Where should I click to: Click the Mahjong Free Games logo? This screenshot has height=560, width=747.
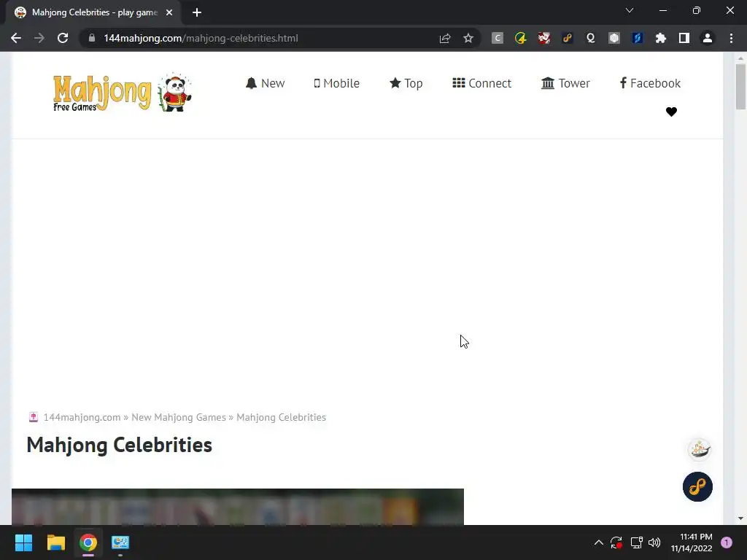(122, 93)
